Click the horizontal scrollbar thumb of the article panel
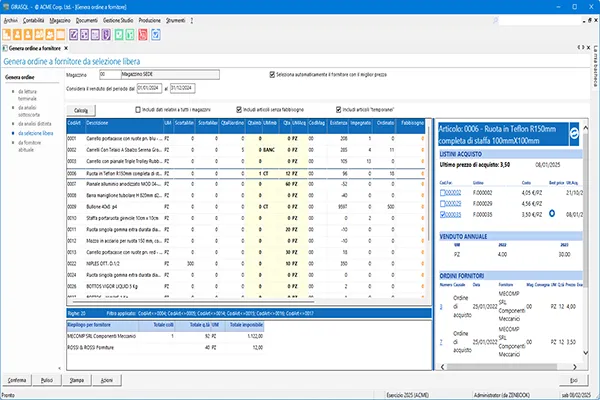Viewport: 600px width, 400px height. pos(502,367)
